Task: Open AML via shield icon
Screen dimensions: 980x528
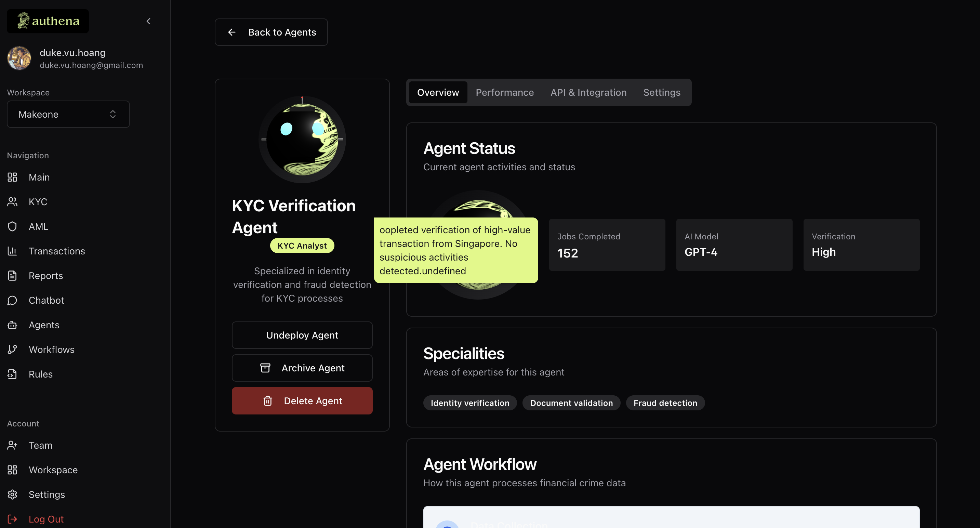Action: (12, 226)
